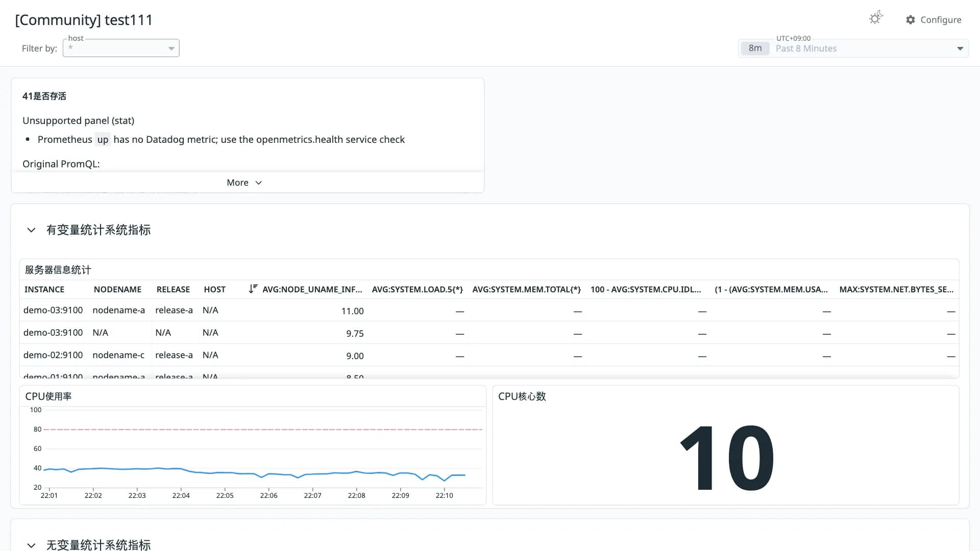The width and height of the screenshot is (980, 551).
Task: Click the Original PromQL: label
Action: click(x=61, y=164)
